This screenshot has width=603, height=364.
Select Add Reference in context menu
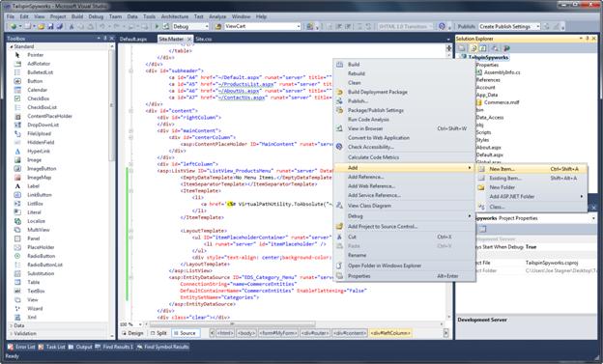(x=405, y=177)
